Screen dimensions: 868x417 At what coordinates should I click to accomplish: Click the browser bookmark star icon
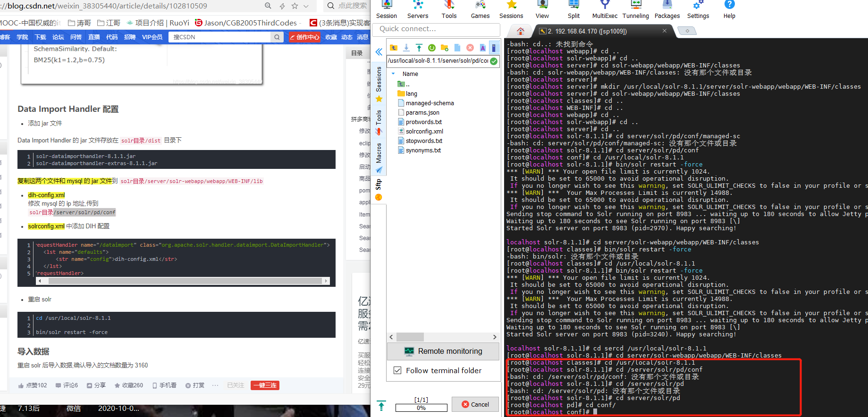(x=295, y=6)
